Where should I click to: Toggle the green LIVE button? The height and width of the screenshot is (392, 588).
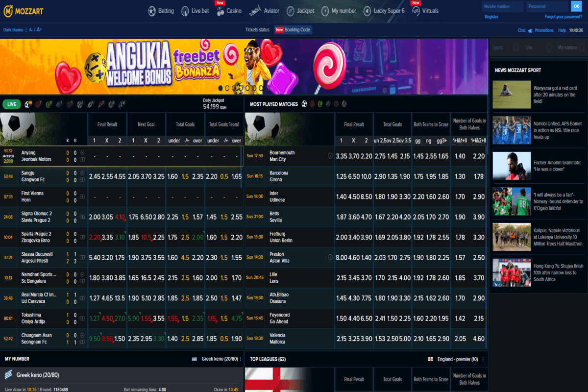pyautogui.click(x=12, y=104)
